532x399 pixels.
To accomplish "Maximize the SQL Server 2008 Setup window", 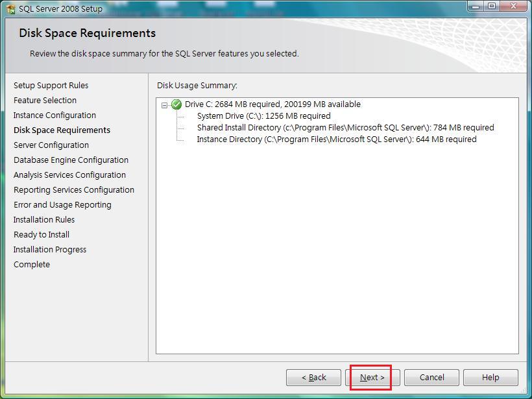I will 492,6.
